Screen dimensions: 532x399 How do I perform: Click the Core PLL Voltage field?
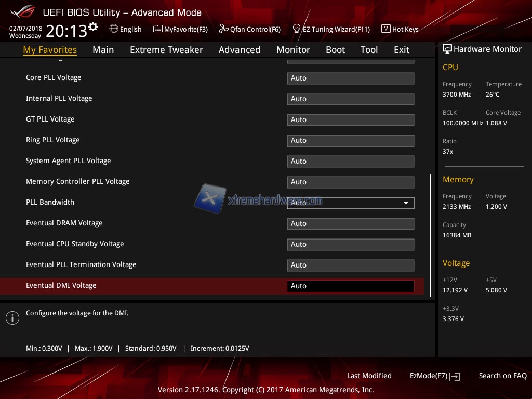point(350,78)
